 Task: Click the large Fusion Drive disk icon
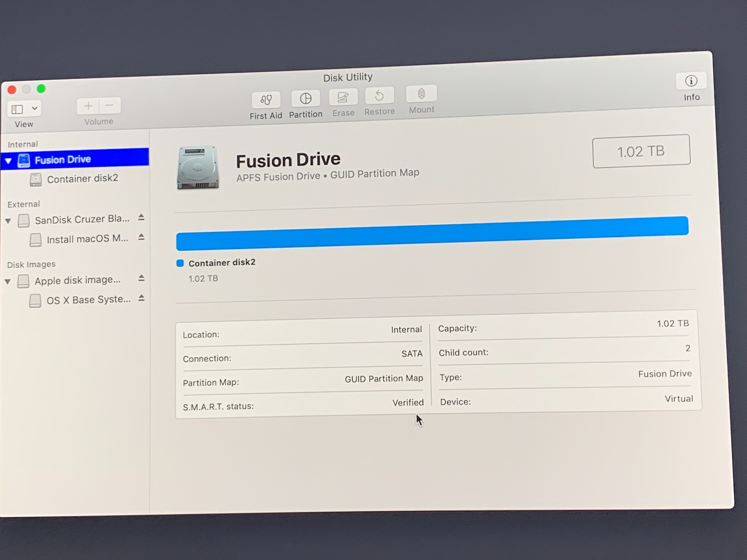coord(198,168)
